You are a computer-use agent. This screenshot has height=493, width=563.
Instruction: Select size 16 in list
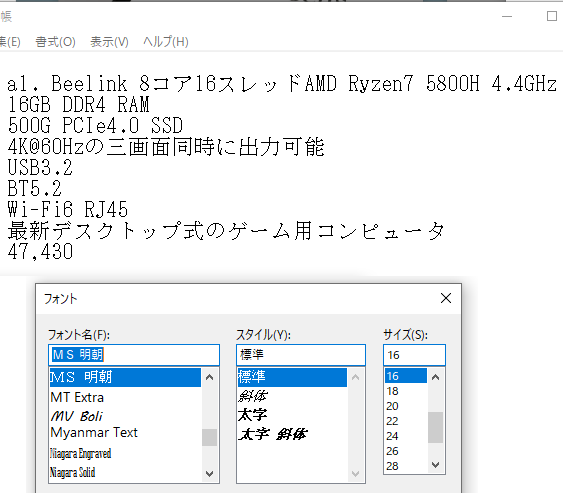406,376
